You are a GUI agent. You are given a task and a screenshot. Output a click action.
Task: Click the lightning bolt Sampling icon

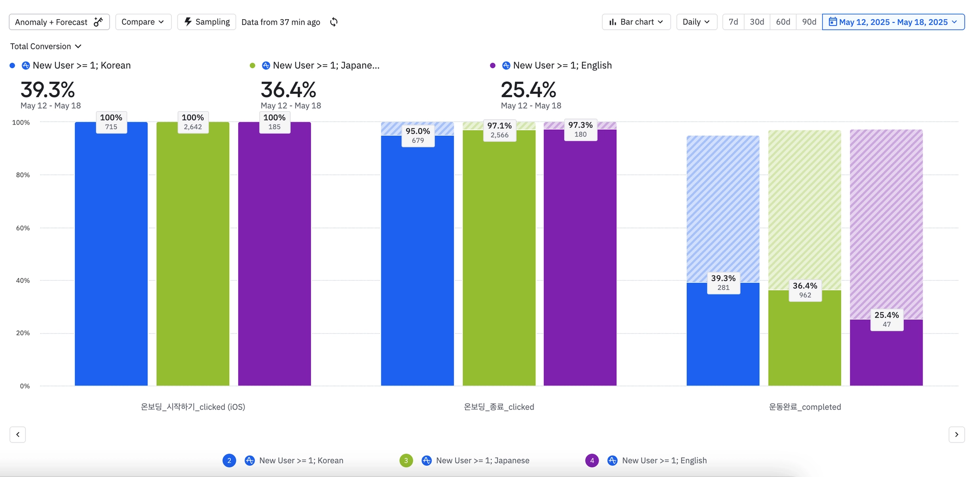(x=188, y=22)
